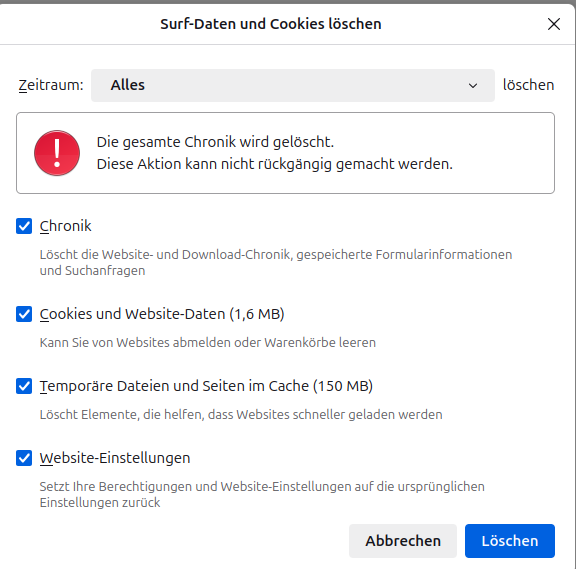Click the Cookies und Website-Daten (1,6 MB) label
This screenshot has width=576, height=569.
coord(162,314)
